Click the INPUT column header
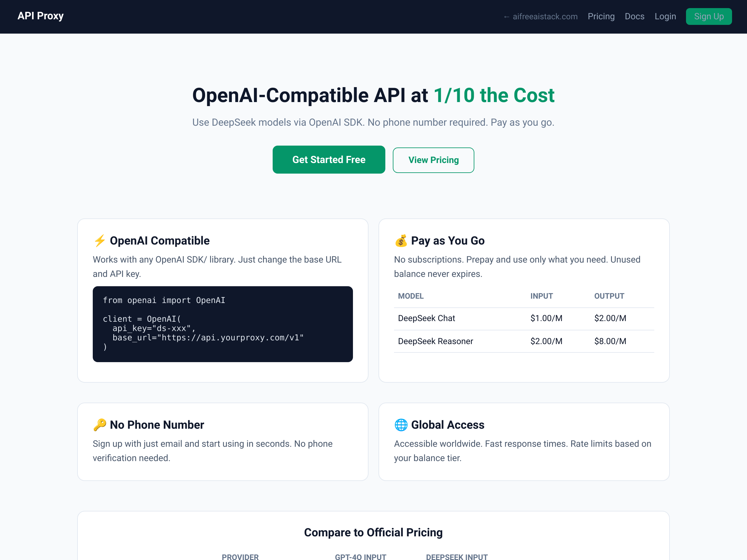747x560 pixels. tap(541, 296)
